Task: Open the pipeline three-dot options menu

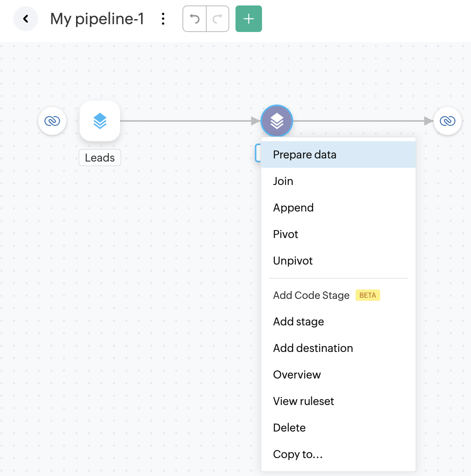Action: pos(163,19)
